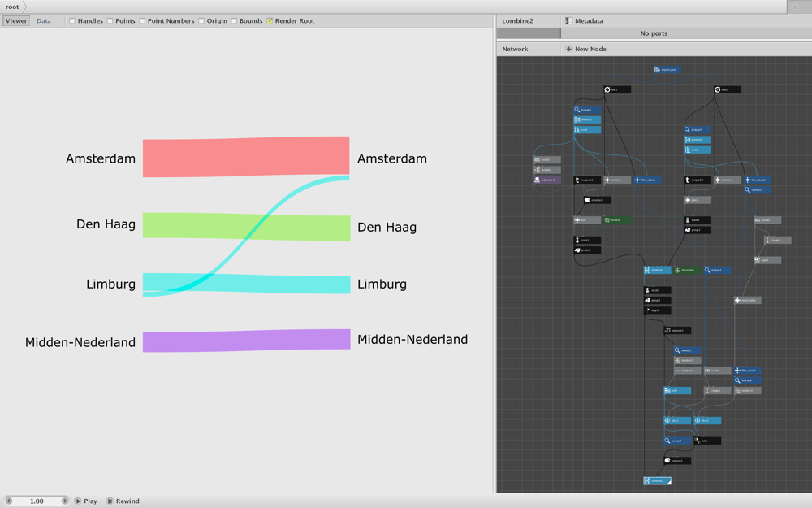
Task: Click the combine1 node
Action: point(657,270)
